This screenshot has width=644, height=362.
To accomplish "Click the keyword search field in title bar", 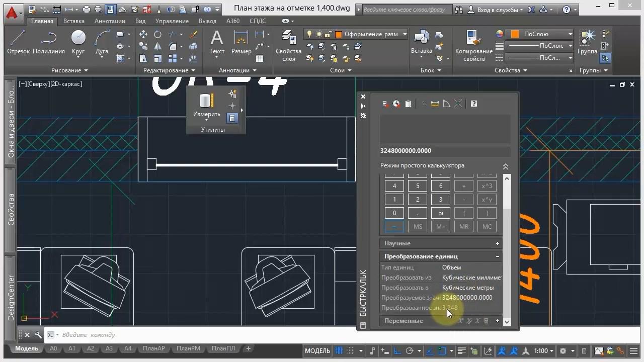I will (x=407, y=10).
